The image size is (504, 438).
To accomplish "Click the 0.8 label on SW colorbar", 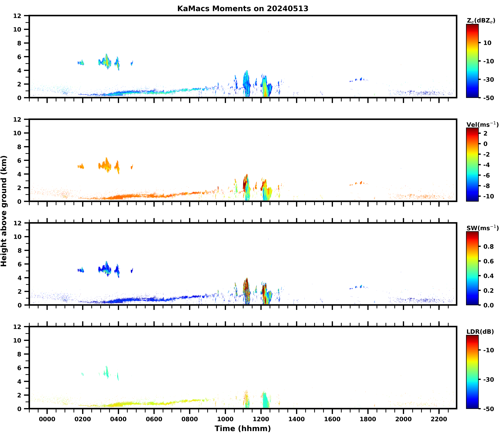I will click(489, 246).
